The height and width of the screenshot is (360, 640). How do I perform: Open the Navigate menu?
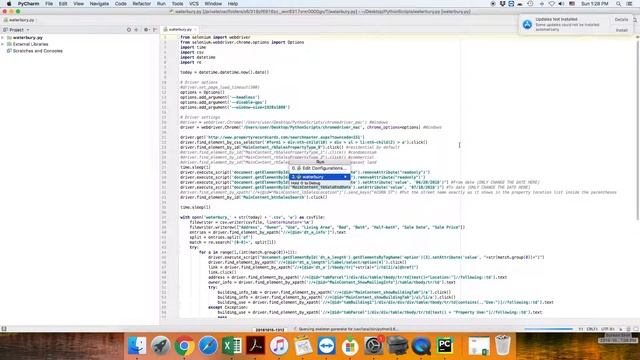99,4
